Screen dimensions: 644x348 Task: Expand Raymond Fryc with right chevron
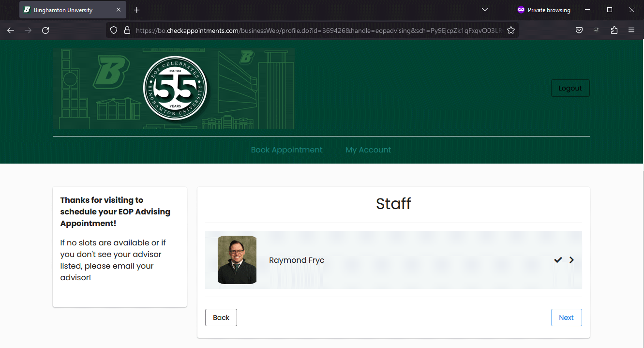pyautogui.click(x=571, y=260)
